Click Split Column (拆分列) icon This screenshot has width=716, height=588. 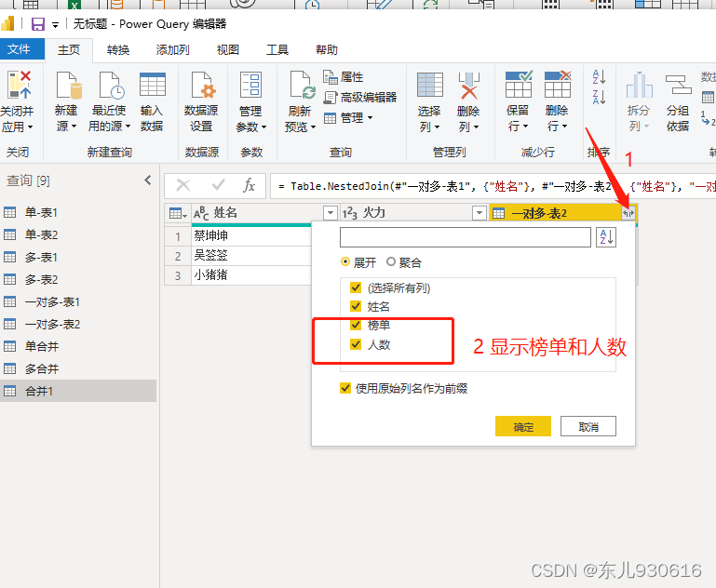[640, 85]
